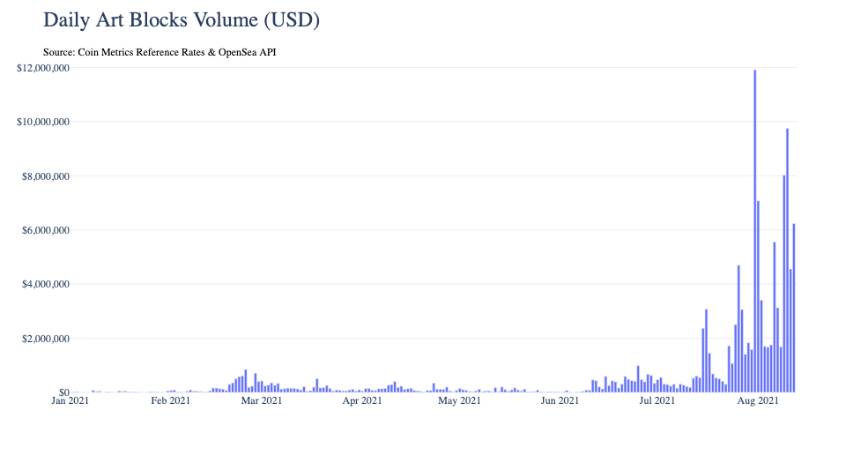868x463 pixels.
Task: Click the Jan 2021 x-axis label
Action: [70, 400]
